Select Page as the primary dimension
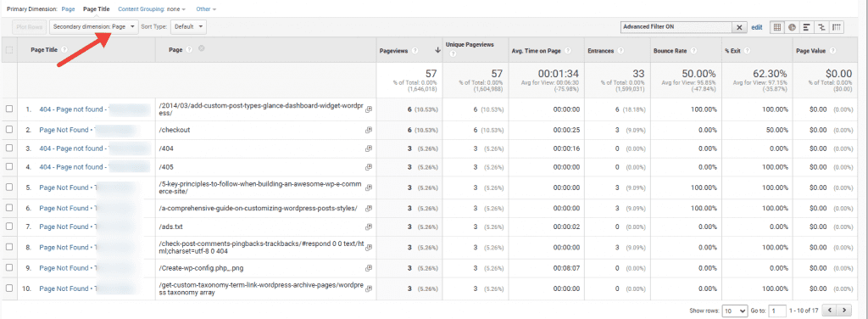868x319 pixels. pyautogui.click(x=68, y=9)
